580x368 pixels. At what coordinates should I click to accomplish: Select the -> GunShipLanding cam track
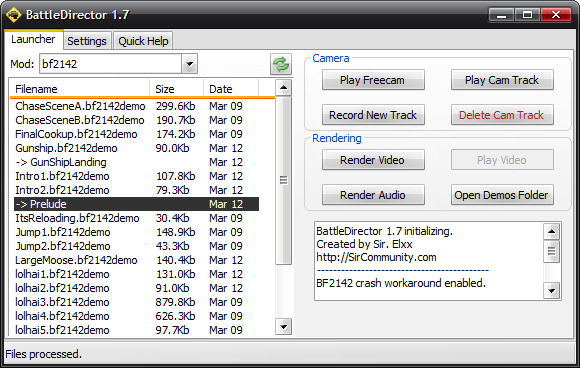(x=136, y=162)
